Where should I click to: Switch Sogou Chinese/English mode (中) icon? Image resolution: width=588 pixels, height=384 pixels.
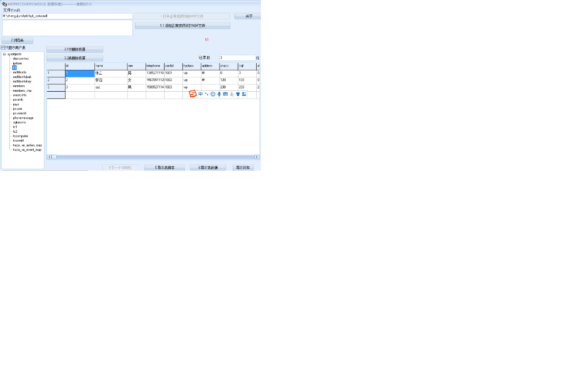pyautogui.click(x=200, y=94)
